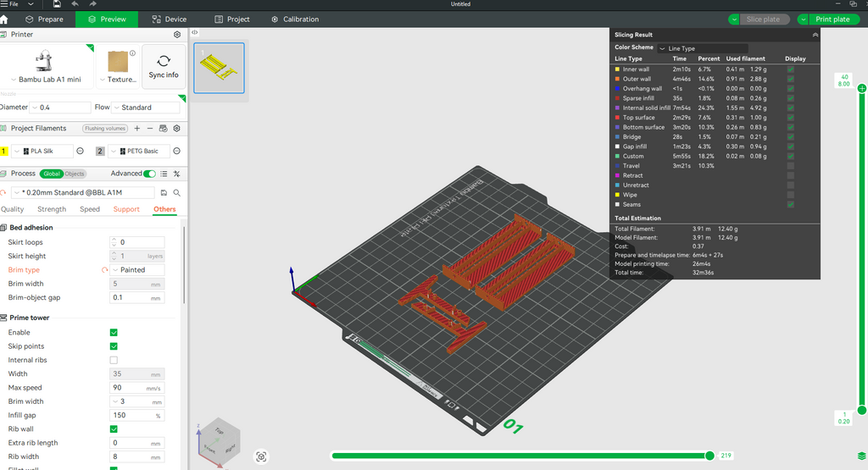Image resolution: width=868 pixels, height=470 pixels.
Task: Open printer settings gear icon
Action: pos(177,35)
